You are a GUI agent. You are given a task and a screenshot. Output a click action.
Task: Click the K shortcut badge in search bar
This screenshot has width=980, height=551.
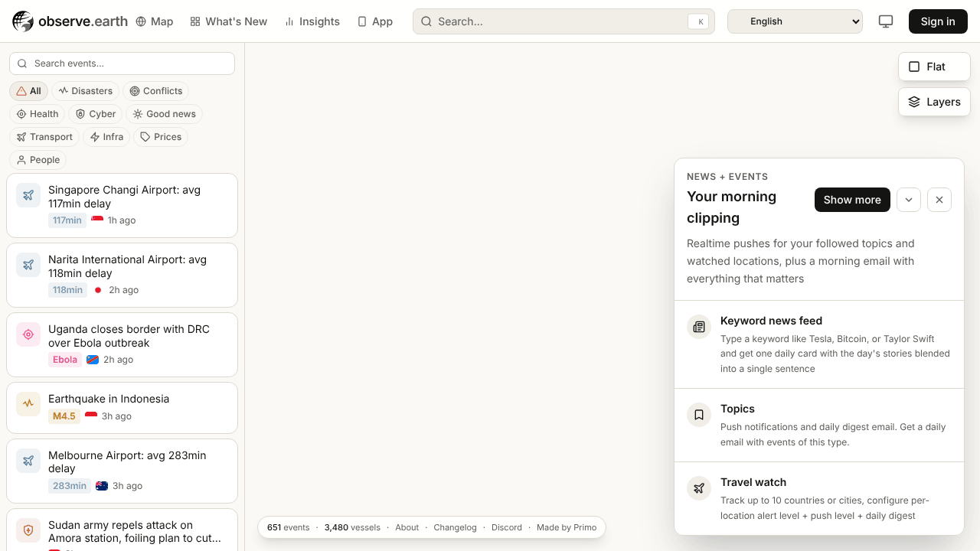coord(698,21)
